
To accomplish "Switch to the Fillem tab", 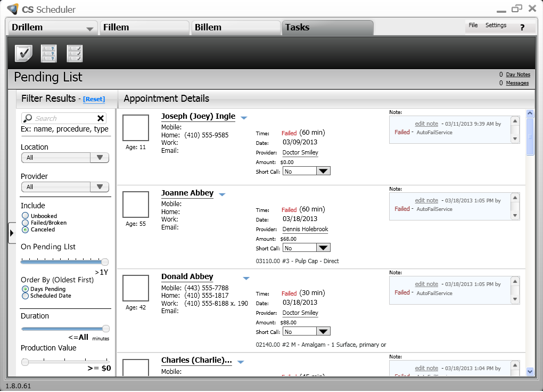I will click(x=144, y=27).
